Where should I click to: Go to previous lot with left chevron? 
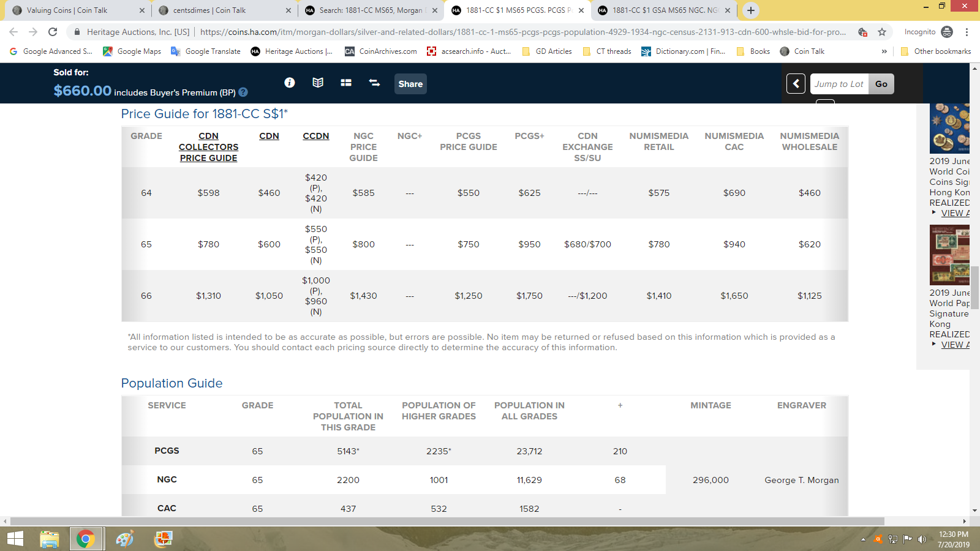click(796, 84)
